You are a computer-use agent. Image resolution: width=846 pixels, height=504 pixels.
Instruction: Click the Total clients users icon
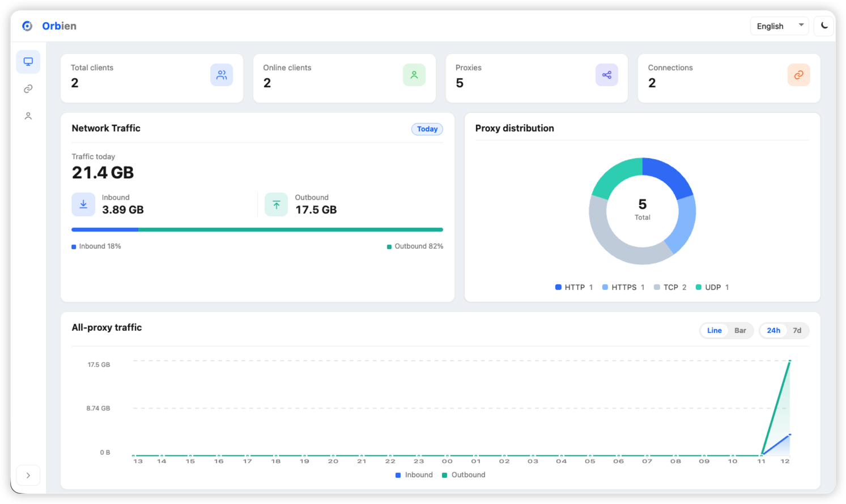(222, 75)
